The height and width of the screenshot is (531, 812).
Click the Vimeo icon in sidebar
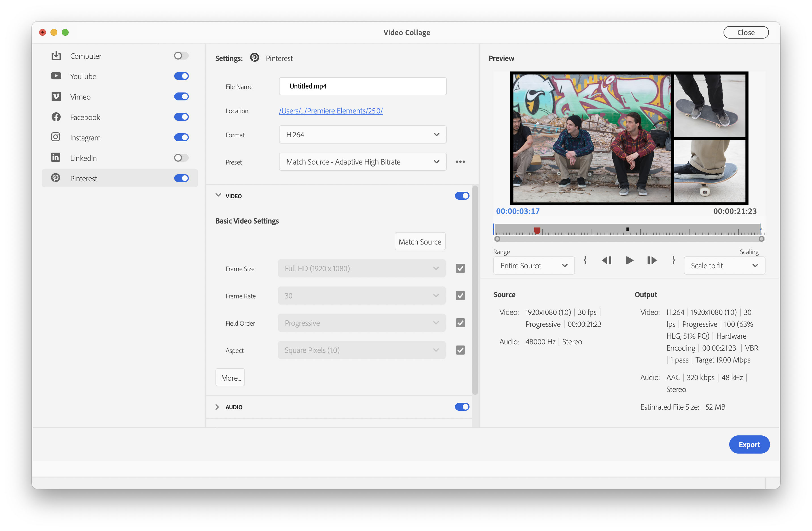[56, 96]
